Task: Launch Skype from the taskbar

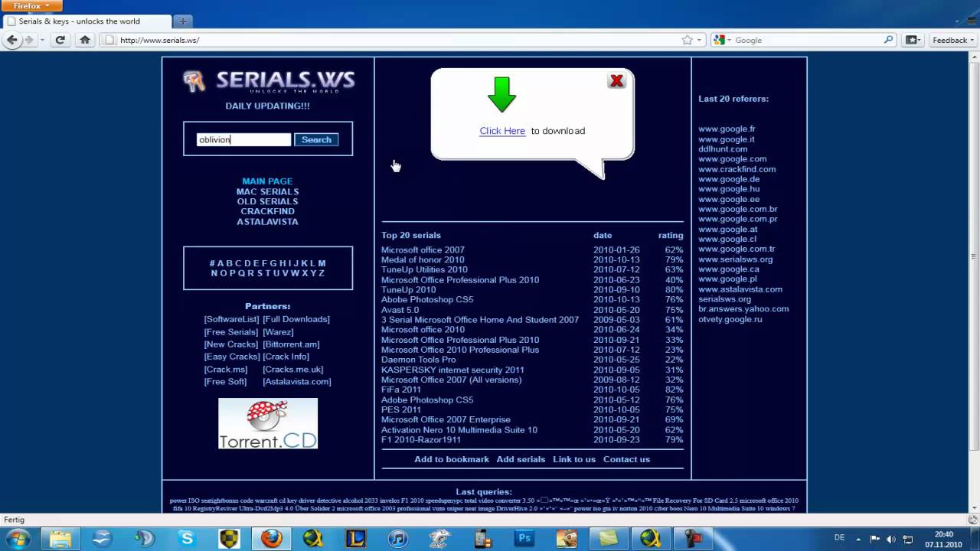Action: (187, 539)
